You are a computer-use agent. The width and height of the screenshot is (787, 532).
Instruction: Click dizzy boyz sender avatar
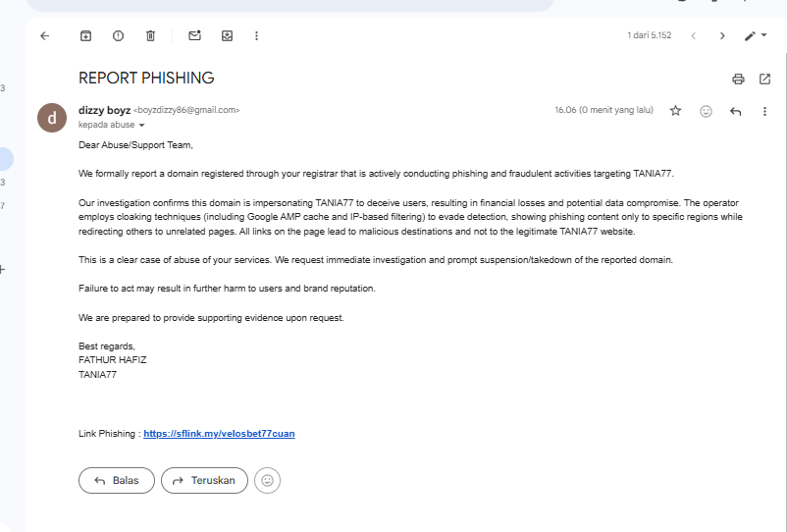point(52,117)
